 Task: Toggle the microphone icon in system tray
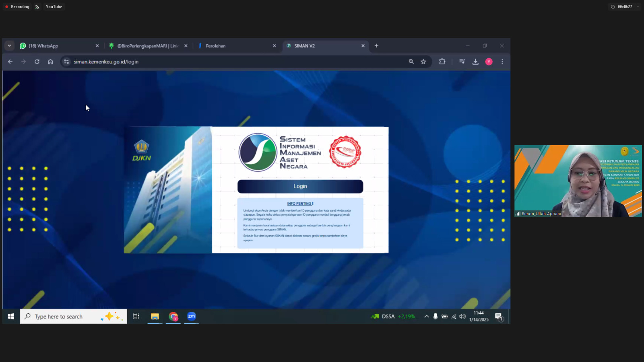435,317
